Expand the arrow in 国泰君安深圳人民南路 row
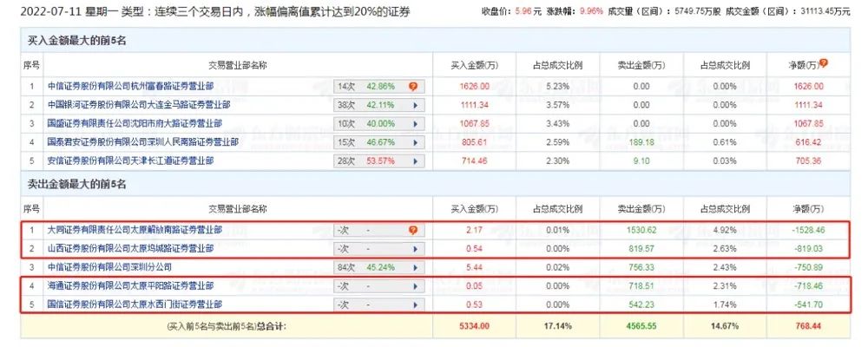The width and height of the screenshot is (868, 347). click(x=415, y=142)
